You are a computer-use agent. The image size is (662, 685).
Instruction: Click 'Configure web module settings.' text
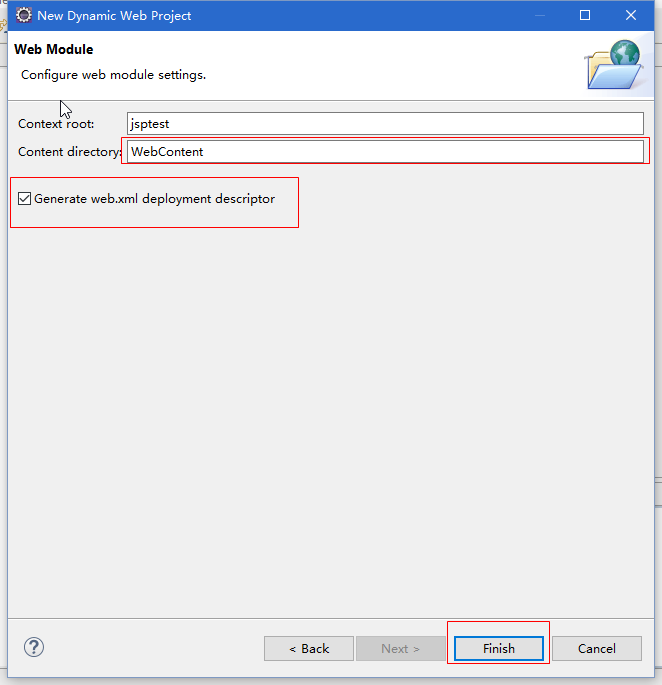pyautogui.click(x=114, y=75)
